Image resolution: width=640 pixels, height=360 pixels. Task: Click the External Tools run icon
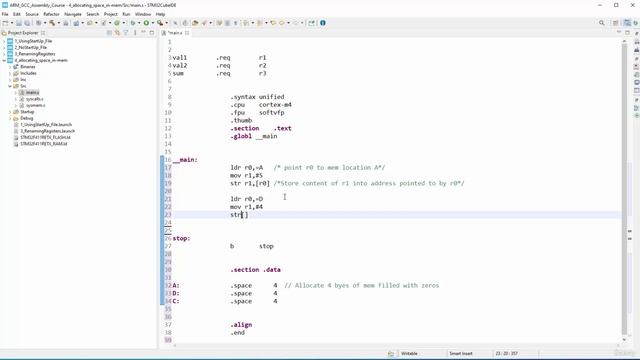(160, 23)
